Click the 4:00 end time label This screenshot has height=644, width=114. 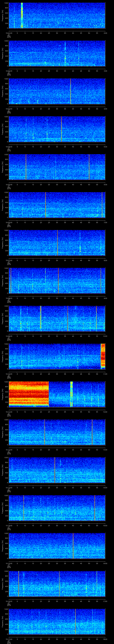[105, 109]
